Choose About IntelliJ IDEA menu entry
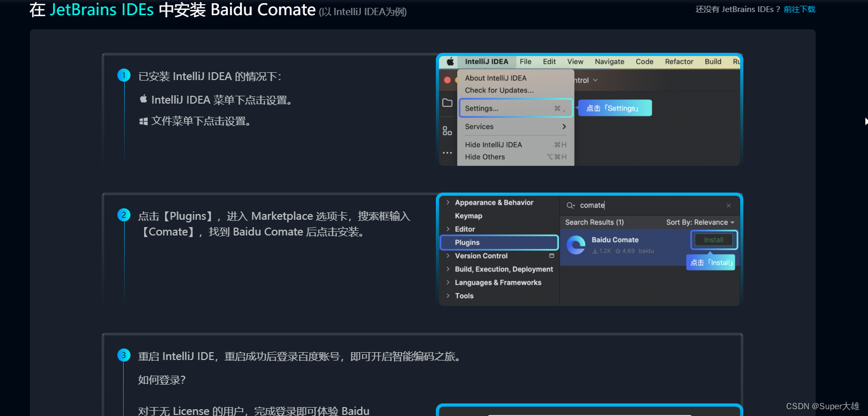 click(x=496, y=78)
